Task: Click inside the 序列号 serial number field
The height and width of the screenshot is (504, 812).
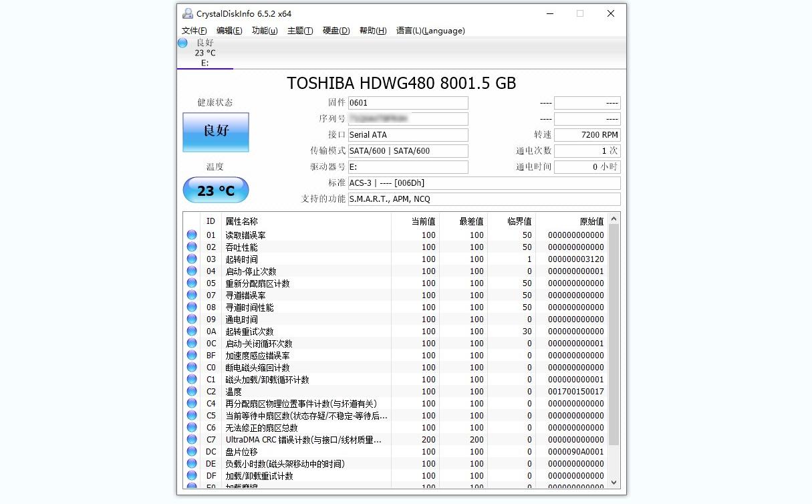Action: pyautogui.click(x=408, y=118)
